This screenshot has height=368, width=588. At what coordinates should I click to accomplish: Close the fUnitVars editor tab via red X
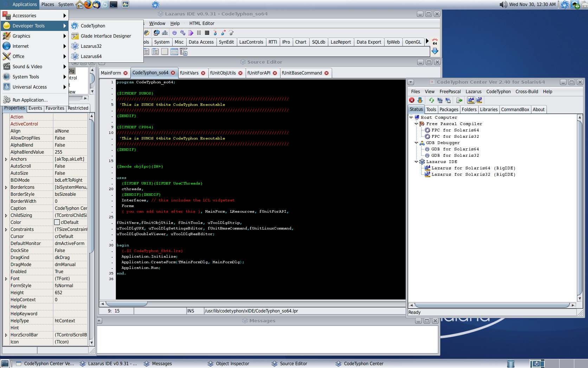click(203, 73)
